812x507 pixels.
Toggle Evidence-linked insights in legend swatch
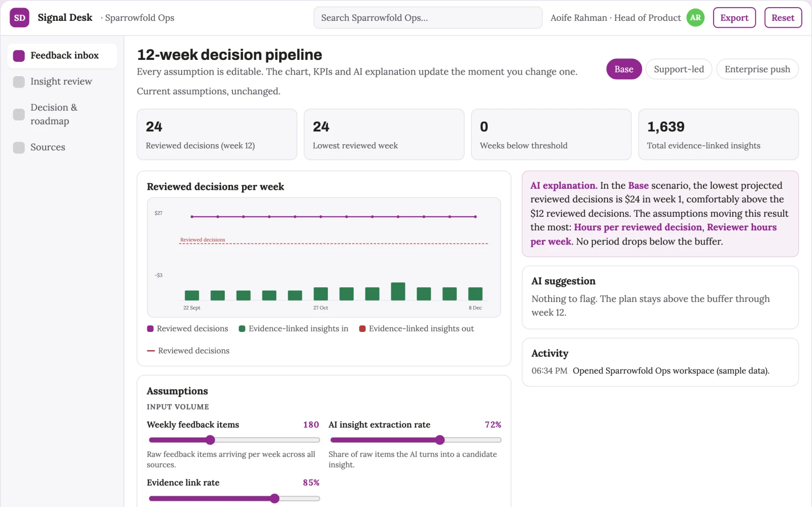pyautogui.click(x=242, y=329)
